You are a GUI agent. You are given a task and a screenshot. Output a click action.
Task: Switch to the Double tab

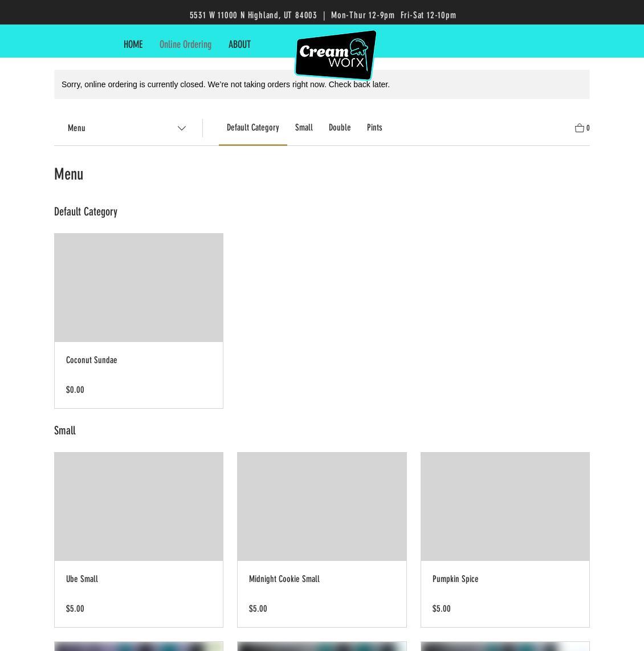tap(340, 128)
